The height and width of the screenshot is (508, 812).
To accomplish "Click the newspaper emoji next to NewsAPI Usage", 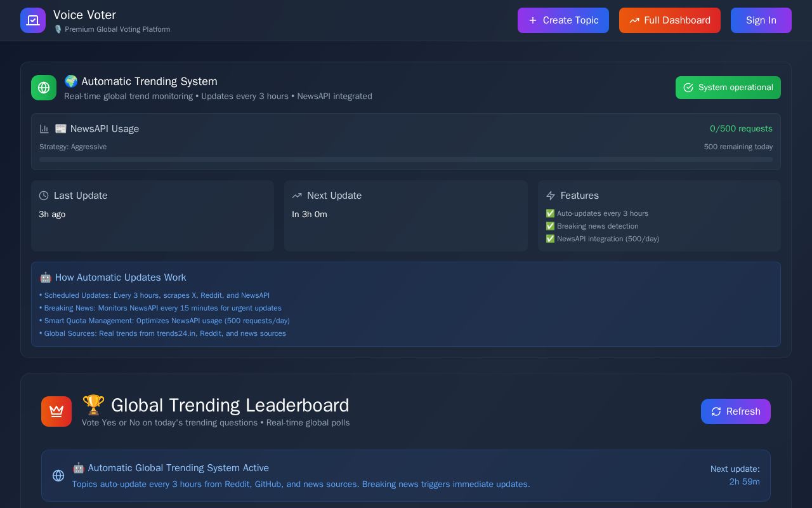I will coord(61,129).
